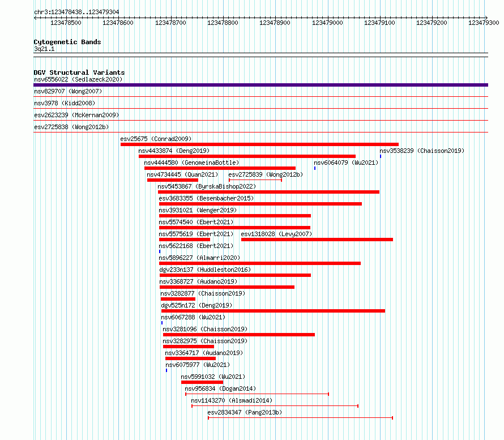Select the nsv956834 thin red span
The width and height of the screenshot is (504, 440).
[x=257, y=394]
